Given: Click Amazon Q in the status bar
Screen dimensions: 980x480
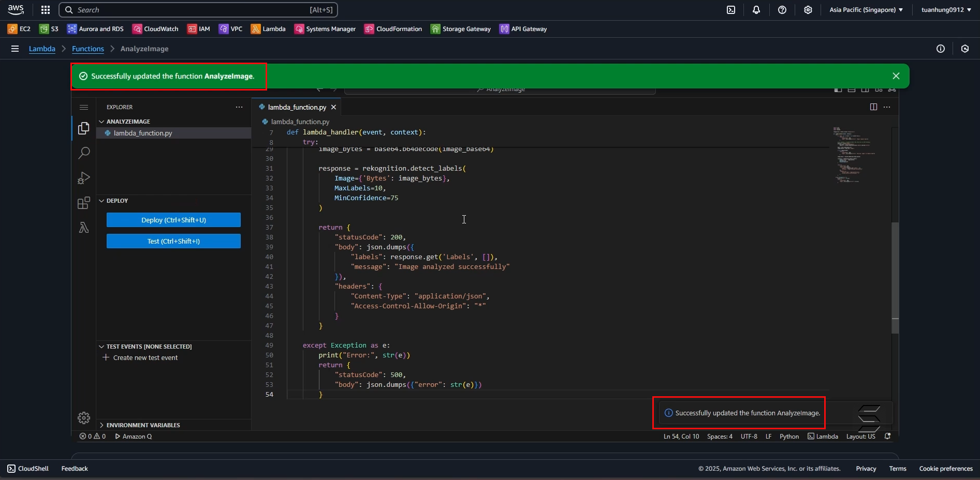Looking at the screenshot, I should (134, 437).
